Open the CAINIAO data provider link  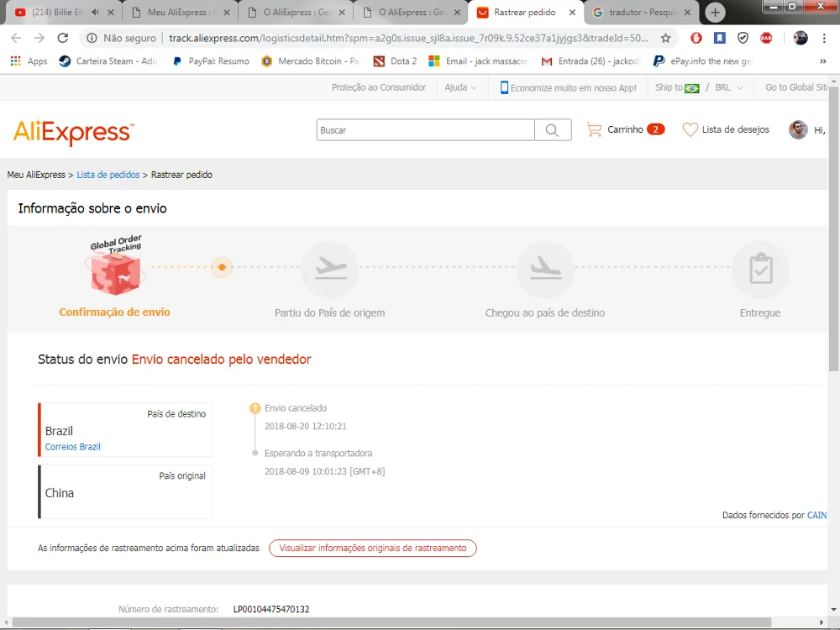817,516
